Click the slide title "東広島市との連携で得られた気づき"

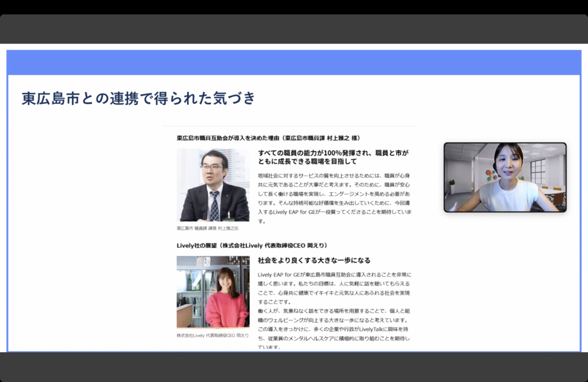tap(138, 98)
